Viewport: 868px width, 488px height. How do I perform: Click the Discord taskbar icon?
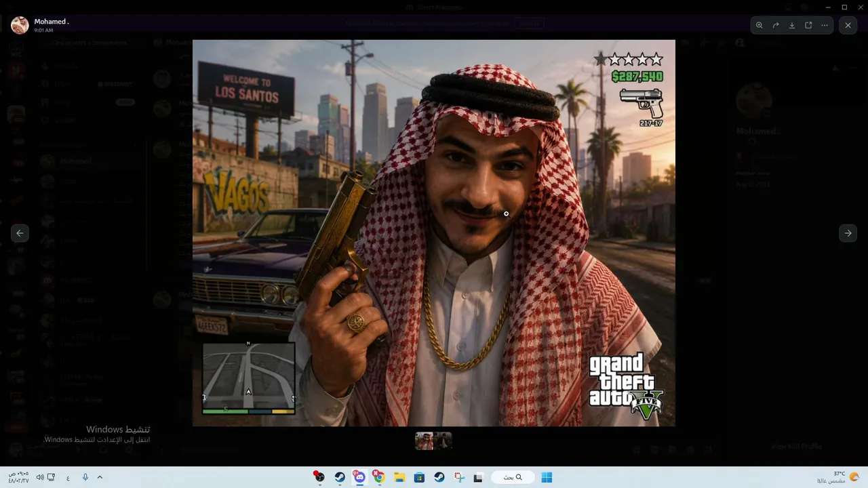pos(359,477)
